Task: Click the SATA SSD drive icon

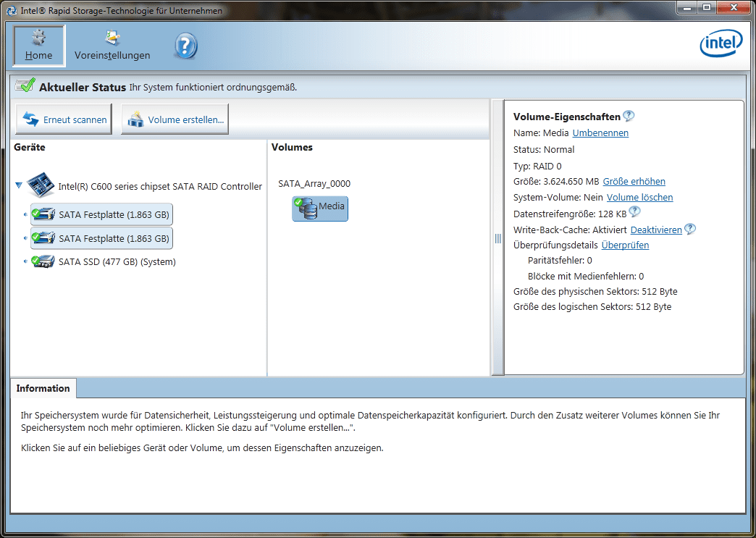Action: point(43,262)
